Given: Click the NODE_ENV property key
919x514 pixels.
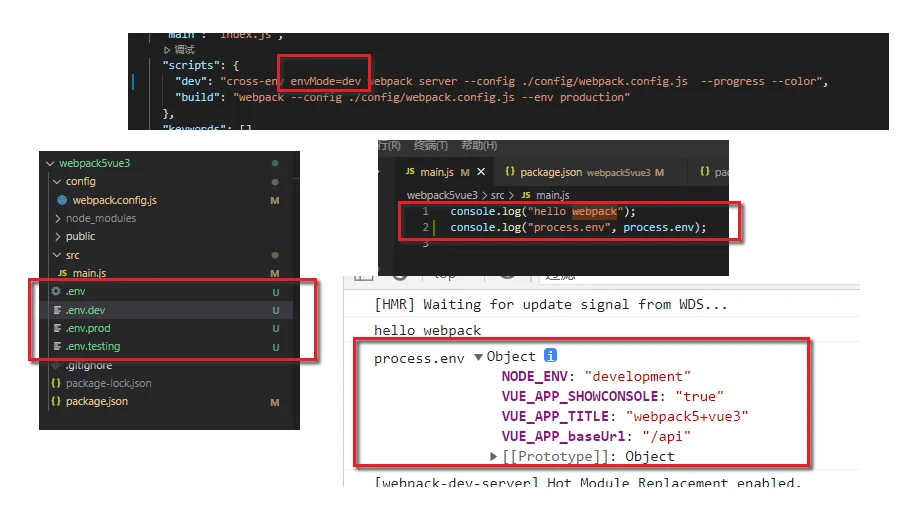Looking at the screenshot, I should [534, 376].
